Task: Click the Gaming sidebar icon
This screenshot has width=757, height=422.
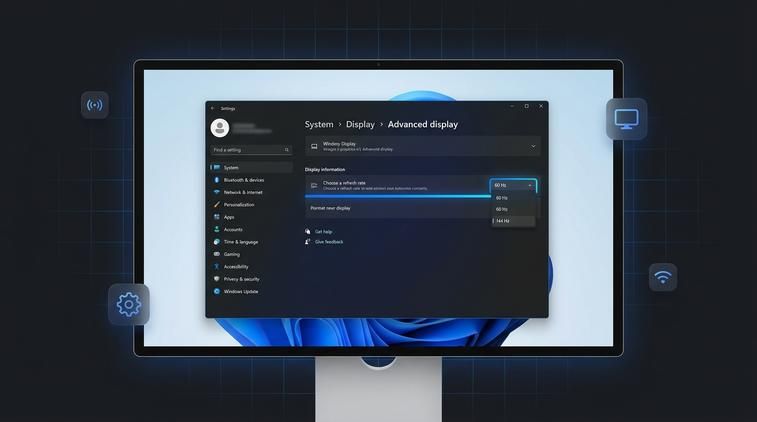Action: pyautogui.click(x=216, y=254)
